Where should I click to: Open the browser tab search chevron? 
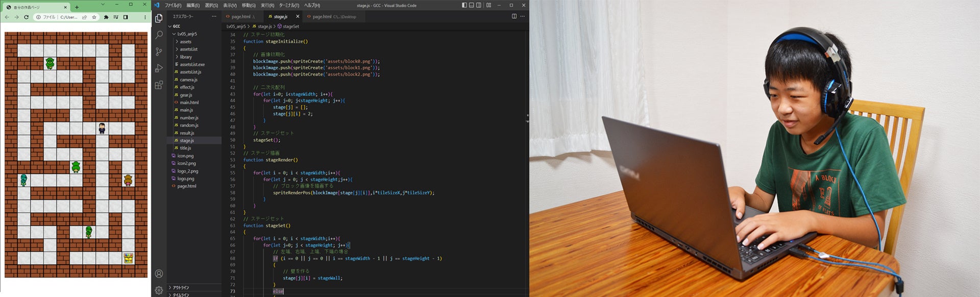pos(103,5)
